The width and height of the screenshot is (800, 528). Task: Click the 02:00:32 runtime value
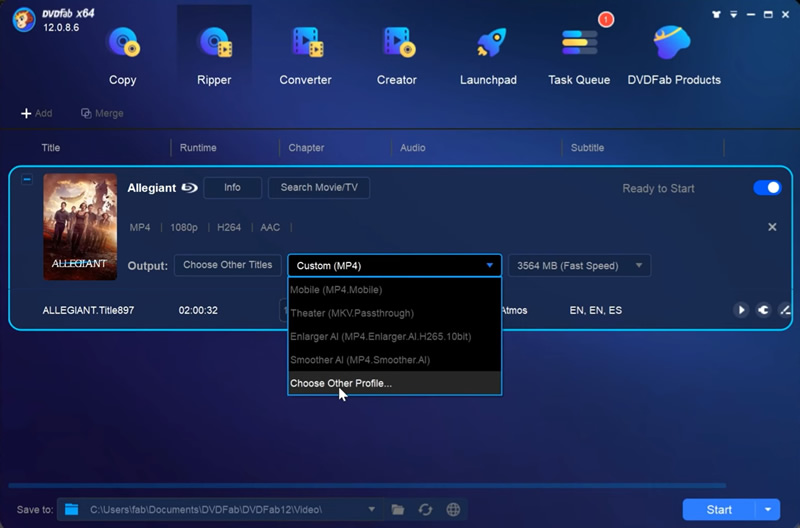[198, 310]
